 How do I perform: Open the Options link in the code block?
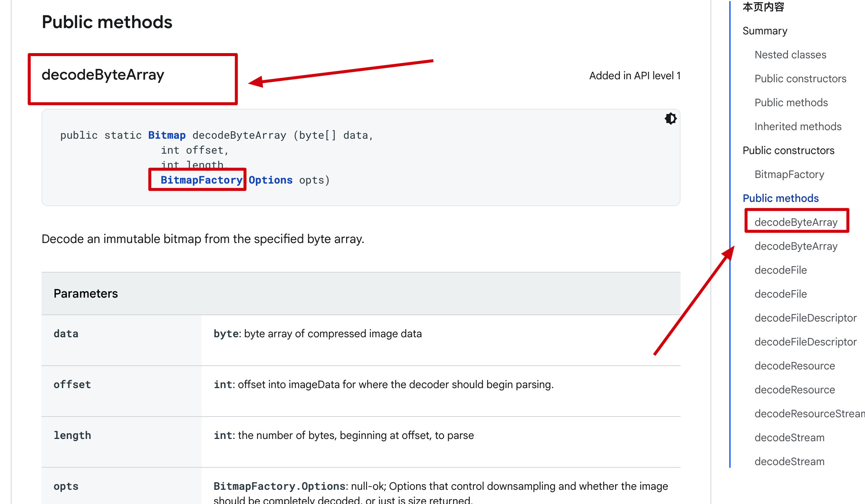(x=270, y=180)
